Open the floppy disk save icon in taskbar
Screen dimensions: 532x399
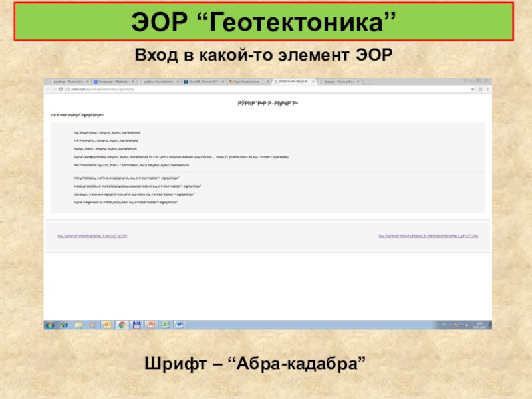click(136, 325)
